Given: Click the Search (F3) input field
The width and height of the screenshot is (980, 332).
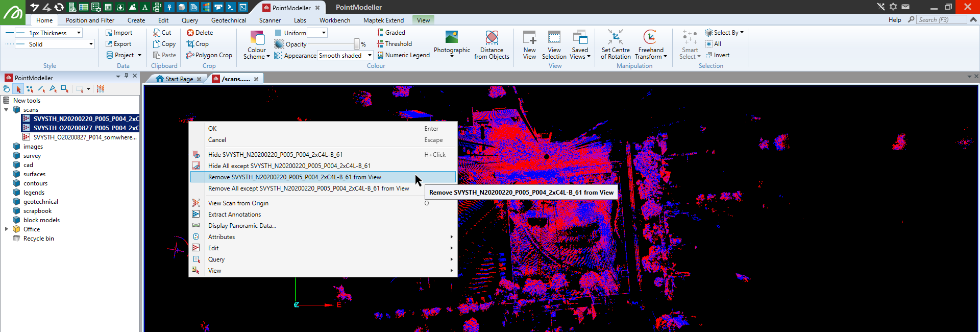Looking at the screenshot, I should click(x=941, y=20).
